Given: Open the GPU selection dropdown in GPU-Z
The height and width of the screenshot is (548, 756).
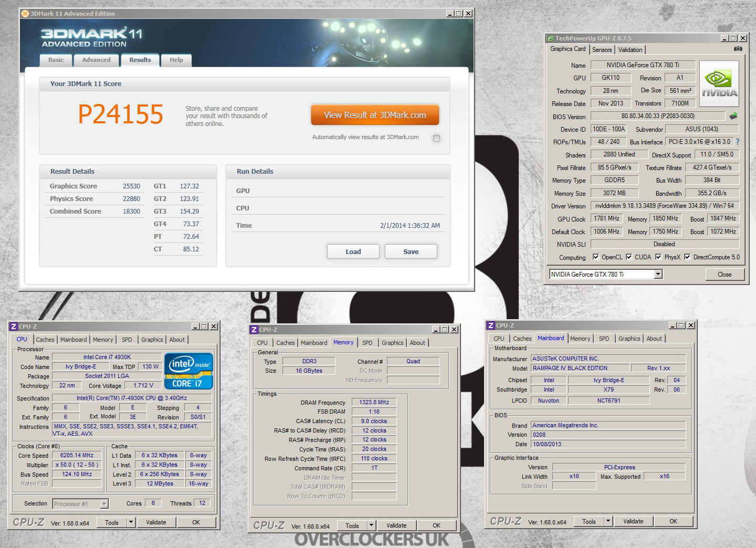Looking at the screenshot, I should point(658,275).
